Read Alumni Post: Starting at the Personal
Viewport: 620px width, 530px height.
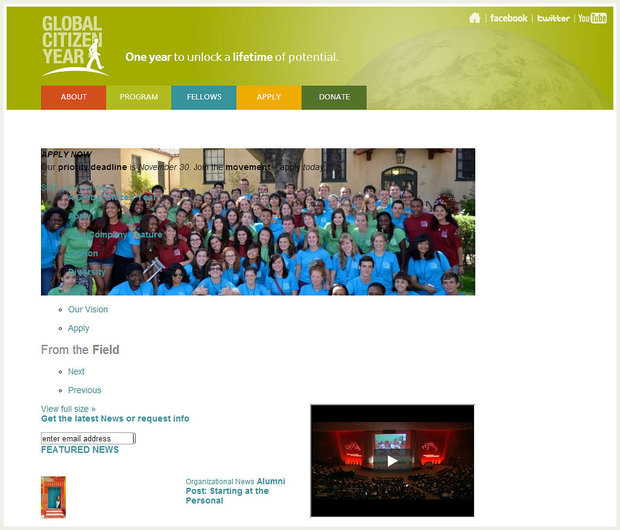[x=235, y=491]
